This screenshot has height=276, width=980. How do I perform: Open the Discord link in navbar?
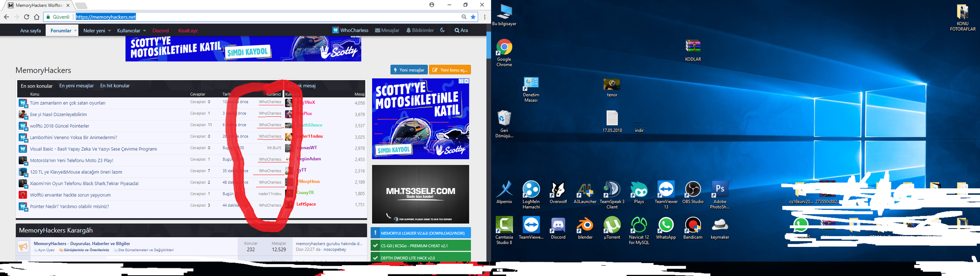(x=160, y=31)
